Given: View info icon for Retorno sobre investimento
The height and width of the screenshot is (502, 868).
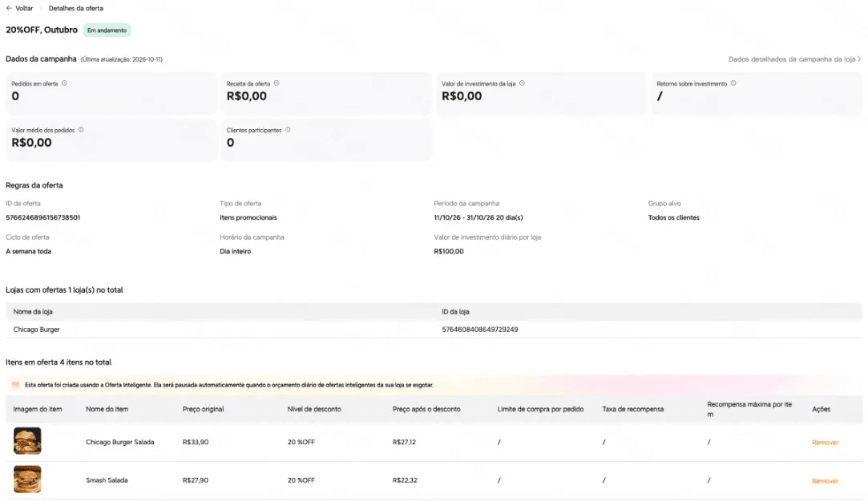Looking at the screenshot, I should pyautogui.click(x=733, y=83).
